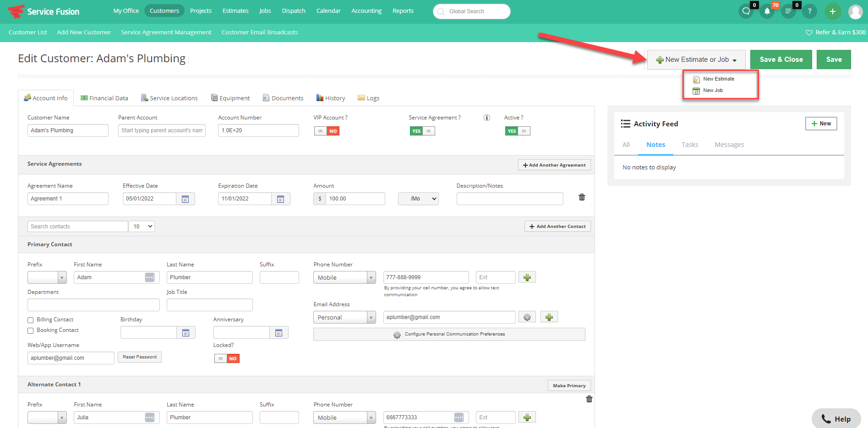The image size is (868, 428).
Task: Click Add Another Agreement
Action: 554,165
